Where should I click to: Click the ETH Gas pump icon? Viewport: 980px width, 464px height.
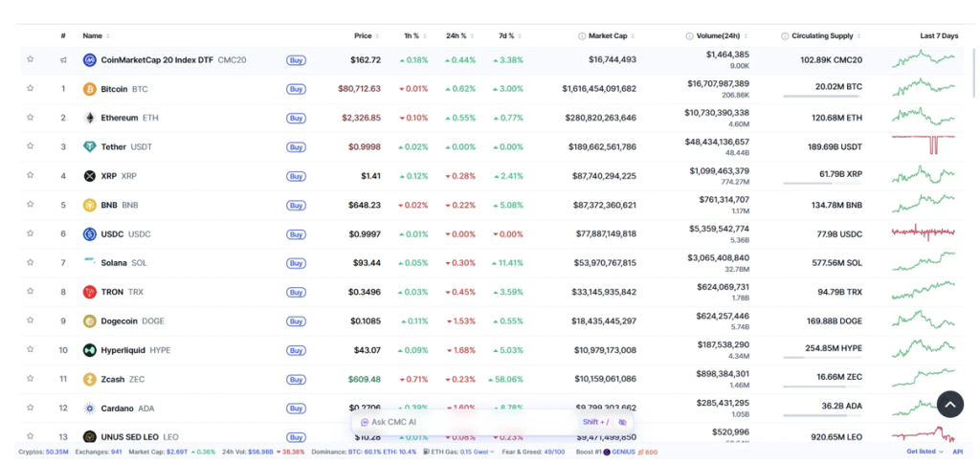point(426,452)
